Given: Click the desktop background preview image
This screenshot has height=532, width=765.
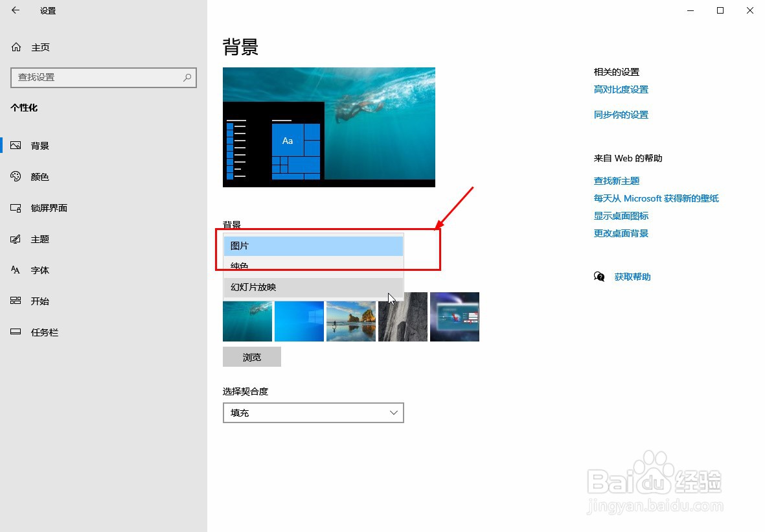Looking at the screenshot, I should click(x=329, y=128).
